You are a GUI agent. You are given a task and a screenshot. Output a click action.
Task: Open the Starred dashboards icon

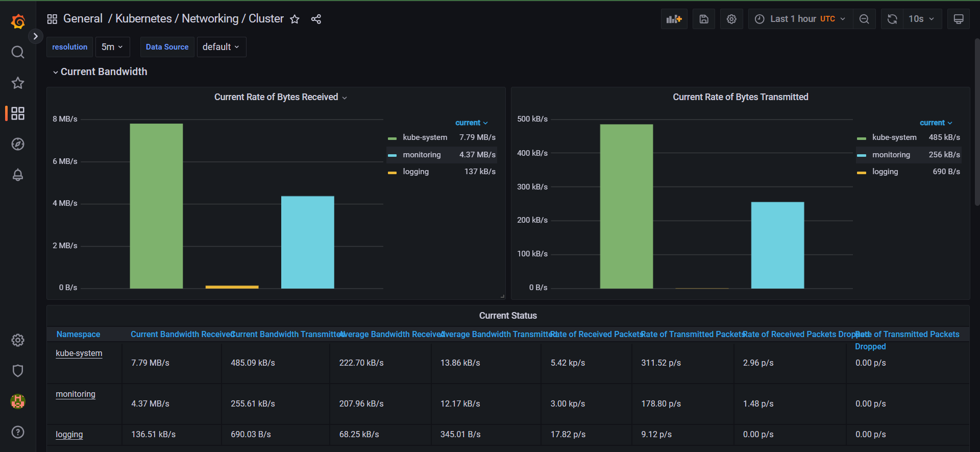[x=18, y=83]
